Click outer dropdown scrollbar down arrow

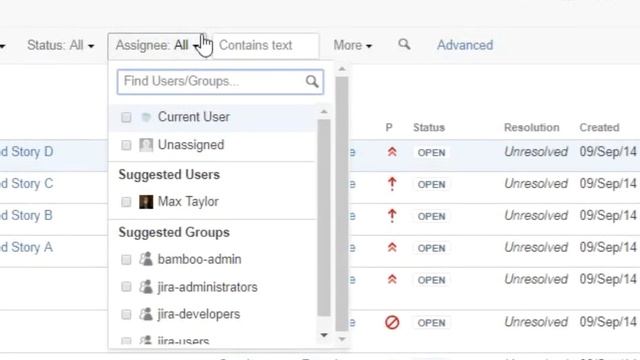point(342,339)
